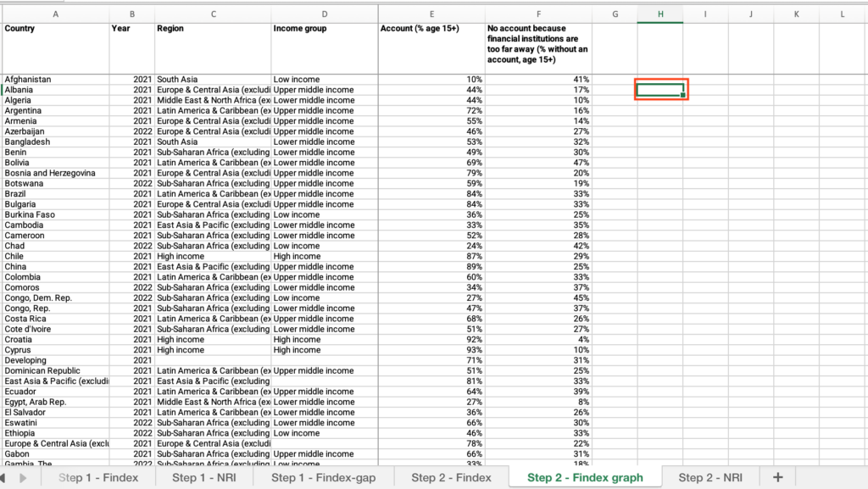Switch to the Step 1 - Findex tab
This screenshot has height=489, width=868.
98,477
